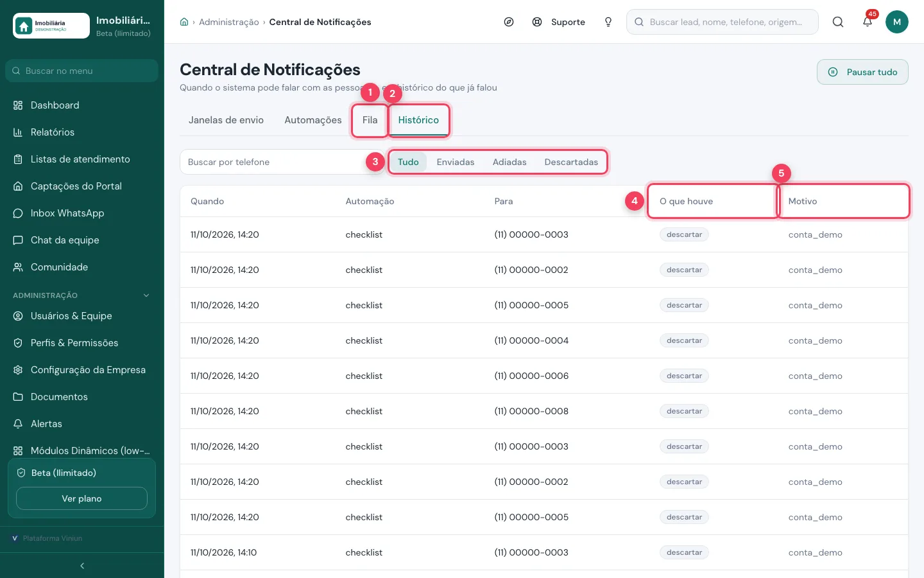This screenshot has height=578, width=924.
Task: Collapse the sidebar with the bottom arrow
Action: click(x=82, y=566)
